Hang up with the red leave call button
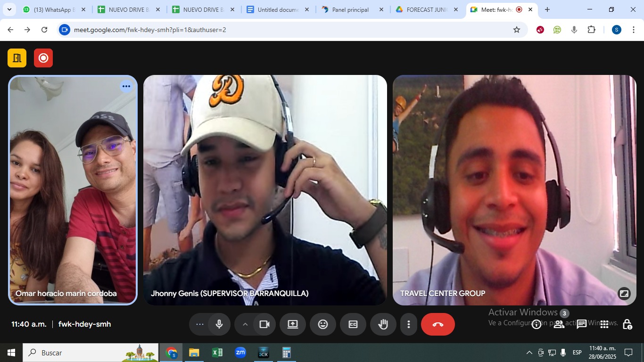This screenshot has height=362, width=644. (x=438, y=324)
